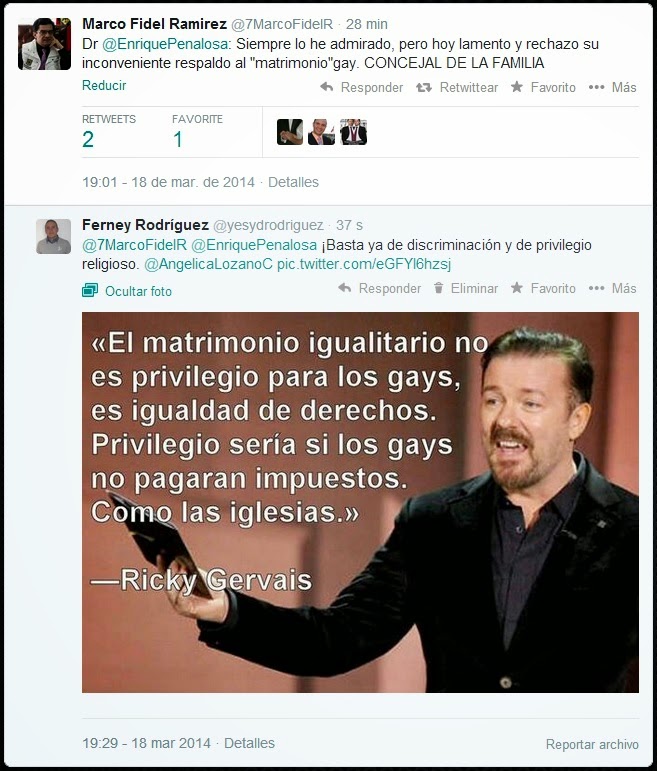
Task: Report the media with Reportar archivo
Action: point(592,744)
